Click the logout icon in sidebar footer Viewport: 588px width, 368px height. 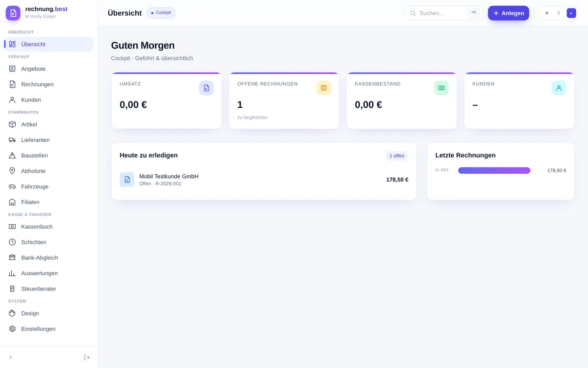pyautogui.click(x=87, y=357)
